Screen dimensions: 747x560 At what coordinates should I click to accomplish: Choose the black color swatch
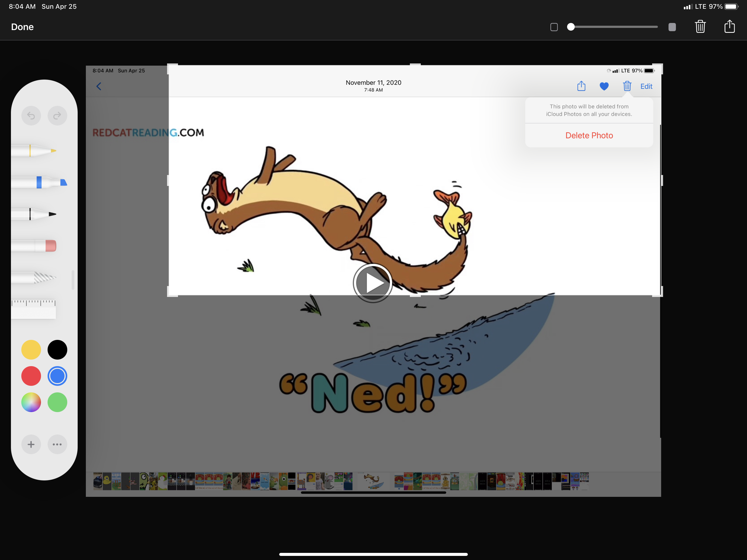[x=57, y=349]
